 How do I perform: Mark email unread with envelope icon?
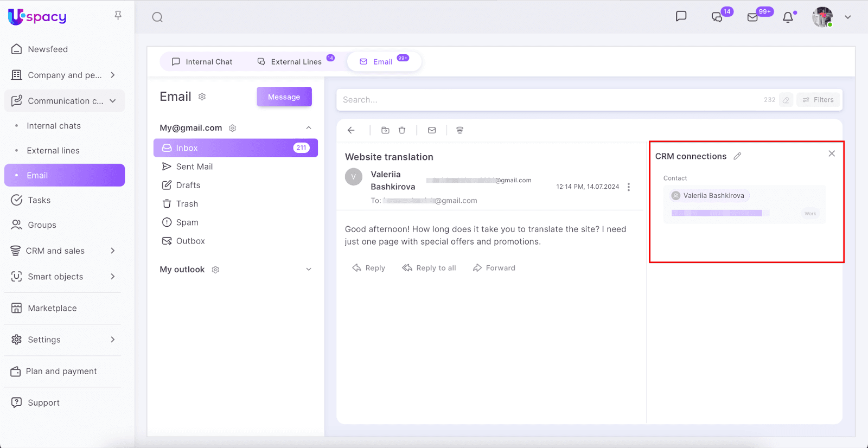[432, 130]
